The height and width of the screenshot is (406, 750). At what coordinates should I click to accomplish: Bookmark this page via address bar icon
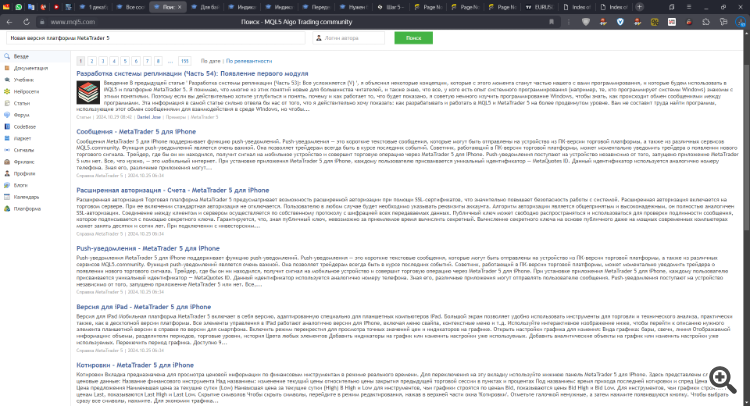(x=551, y=22)
